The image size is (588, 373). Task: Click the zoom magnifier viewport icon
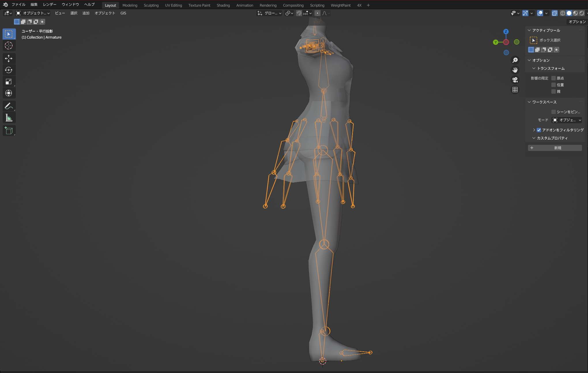(x=515, y=60)
